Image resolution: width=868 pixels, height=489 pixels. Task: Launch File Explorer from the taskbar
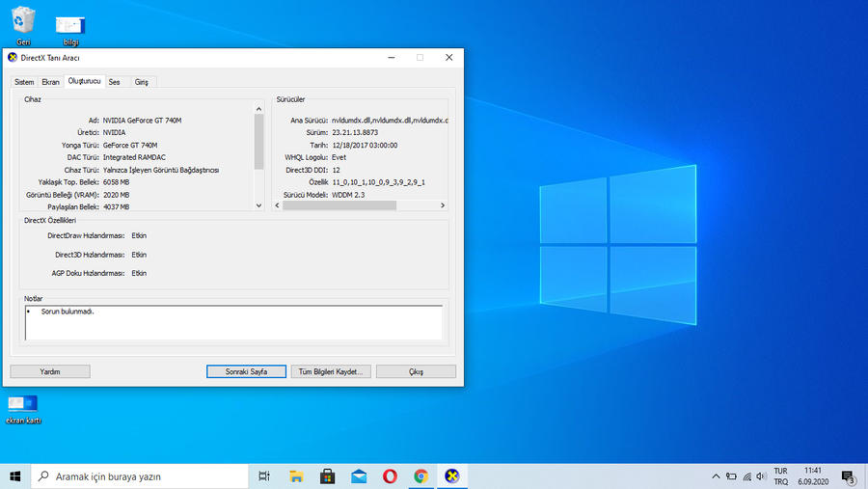pyautogui.click(x=296, y=476)
